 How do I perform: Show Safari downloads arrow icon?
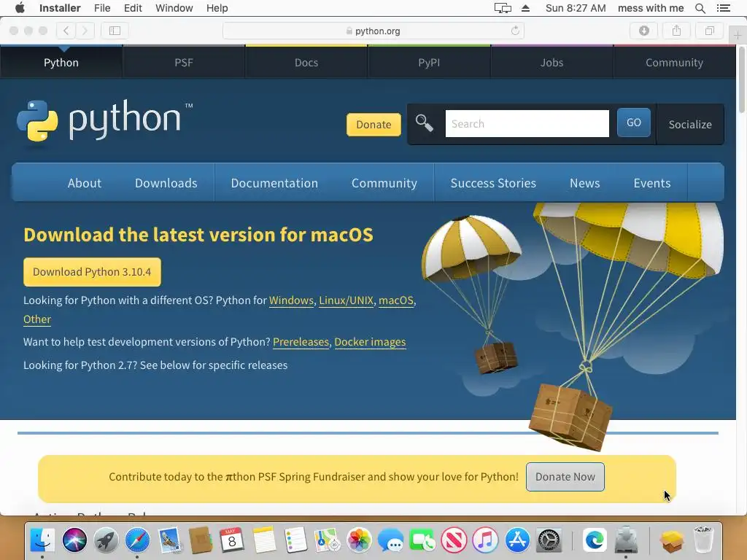point(644,31)
